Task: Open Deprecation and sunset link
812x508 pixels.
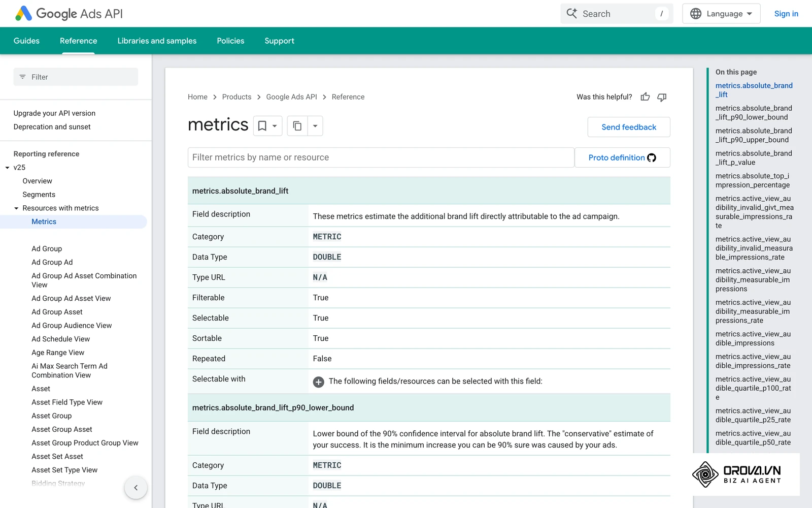Action: pos(52,127)
